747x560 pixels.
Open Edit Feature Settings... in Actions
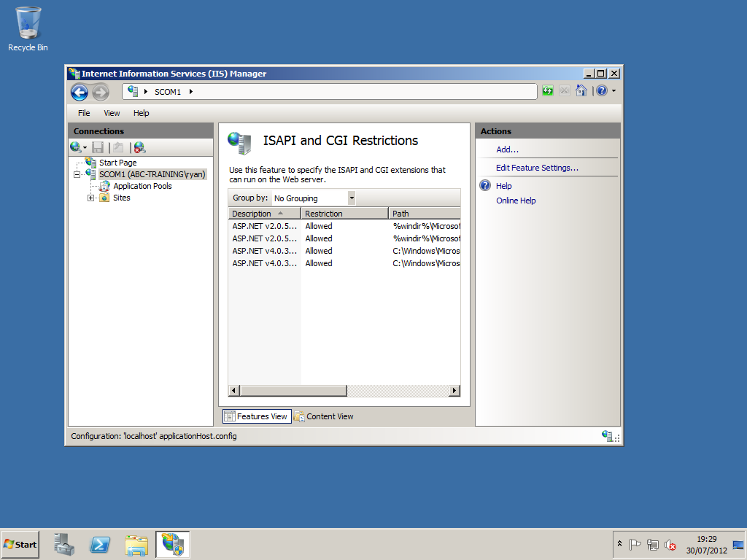click(x=537, y=168)
